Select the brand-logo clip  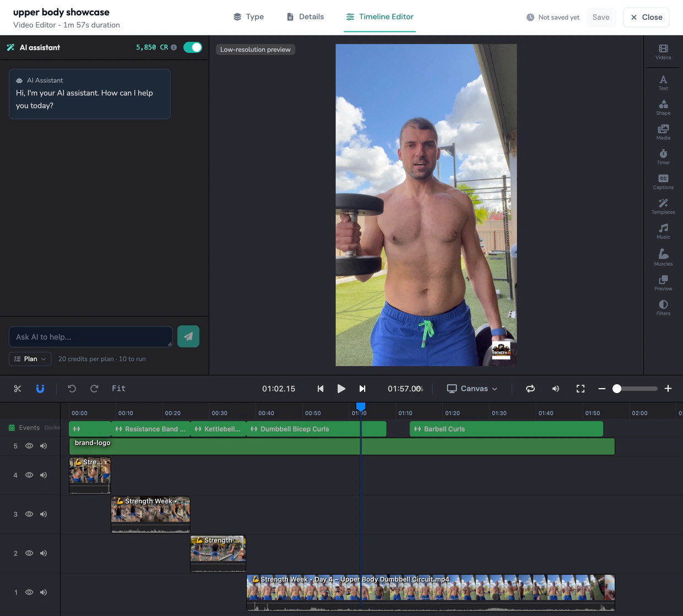click(x=341, y=446)
